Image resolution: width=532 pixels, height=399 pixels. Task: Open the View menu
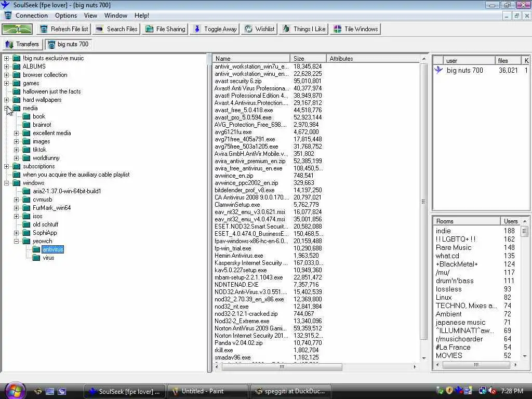click(x=90, y=16)
